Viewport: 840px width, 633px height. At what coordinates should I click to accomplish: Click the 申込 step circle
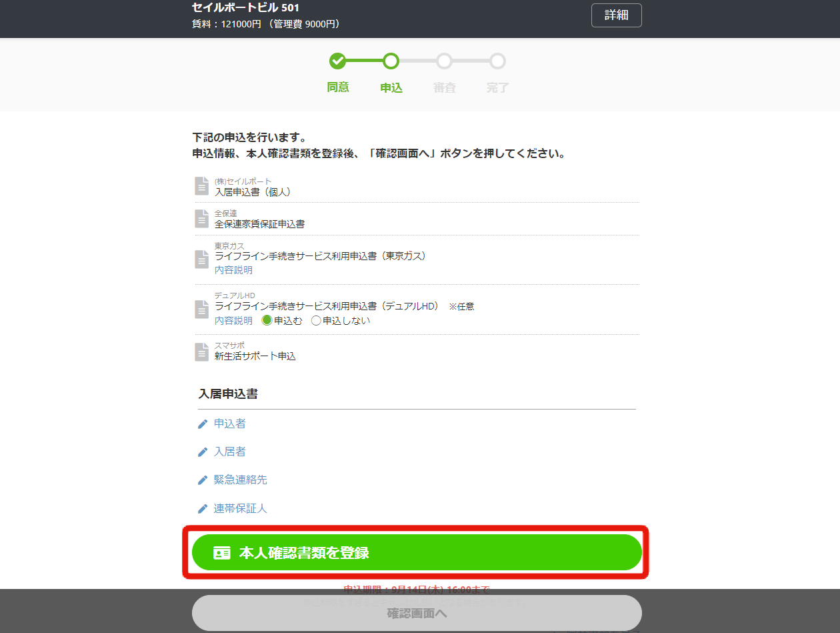(391, 61)
